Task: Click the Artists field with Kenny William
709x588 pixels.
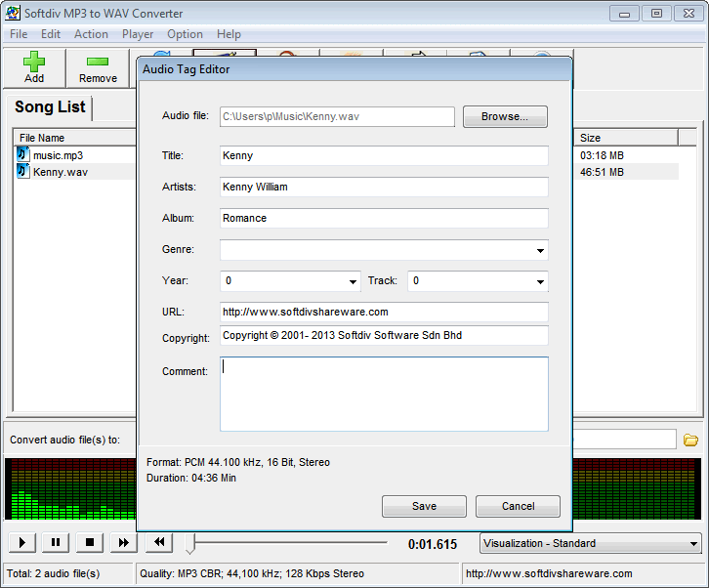Action: point(384,187)
